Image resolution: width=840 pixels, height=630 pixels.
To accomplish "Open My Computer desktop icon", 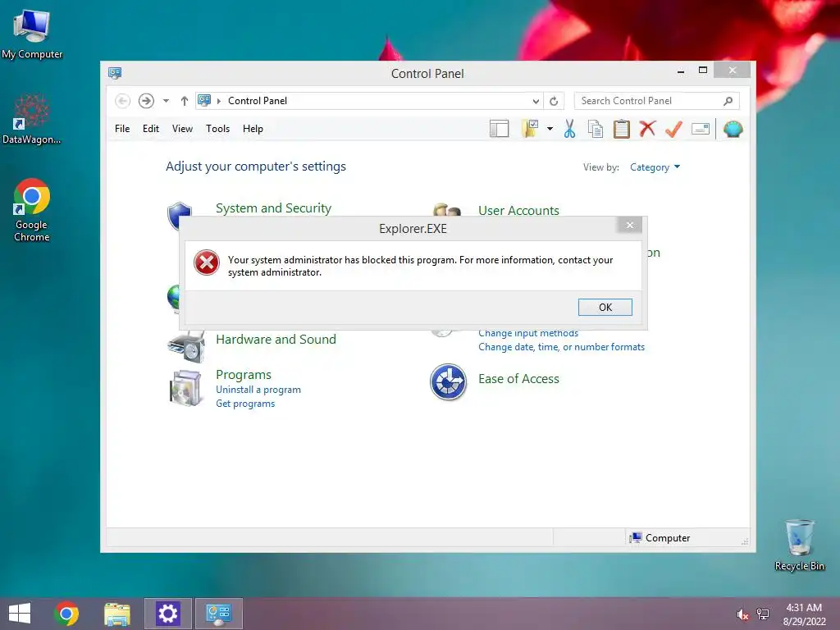I will click(x=32, y=34).
